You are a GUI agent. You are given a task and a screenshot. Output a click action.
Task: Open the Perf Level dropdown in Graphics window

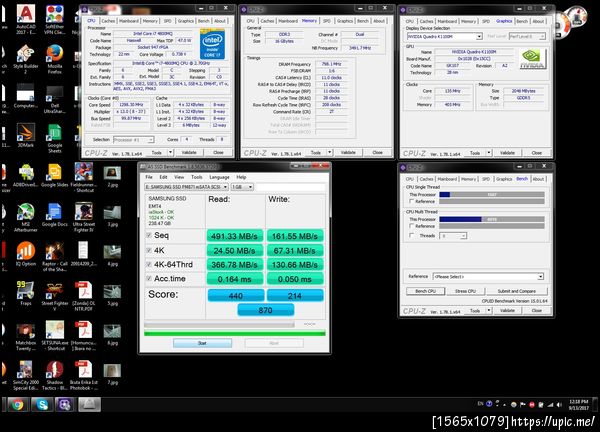pos(527,36)
